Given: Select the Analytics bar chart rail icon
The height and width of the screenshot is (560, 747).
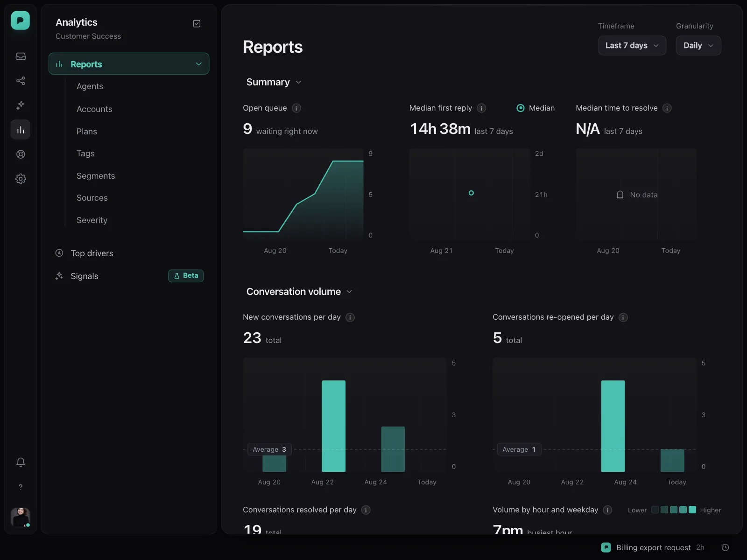Looking at the screenshot, I should [21, 130].
